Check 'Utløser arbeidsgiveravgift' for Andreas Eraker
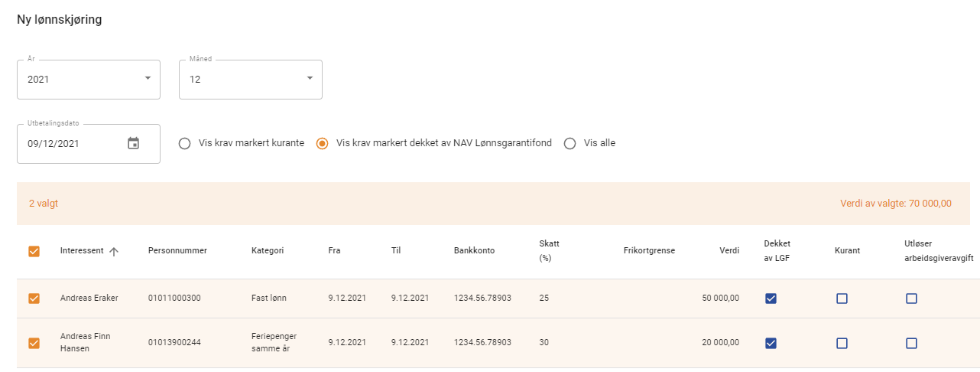 point(911,299)
